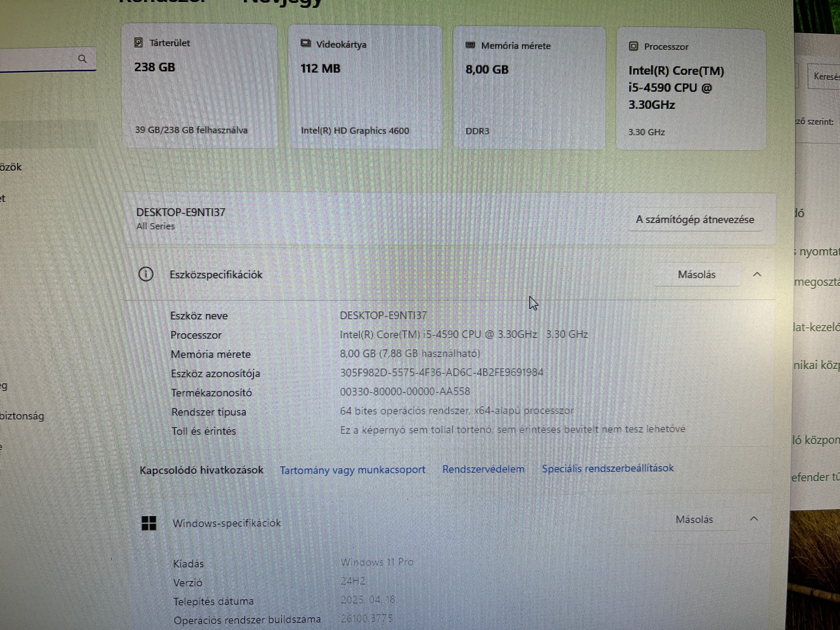Select the Telepítés dátuma value 2025. 04. 18.
This screenshot has width=840, height=630.
[368, 600]
